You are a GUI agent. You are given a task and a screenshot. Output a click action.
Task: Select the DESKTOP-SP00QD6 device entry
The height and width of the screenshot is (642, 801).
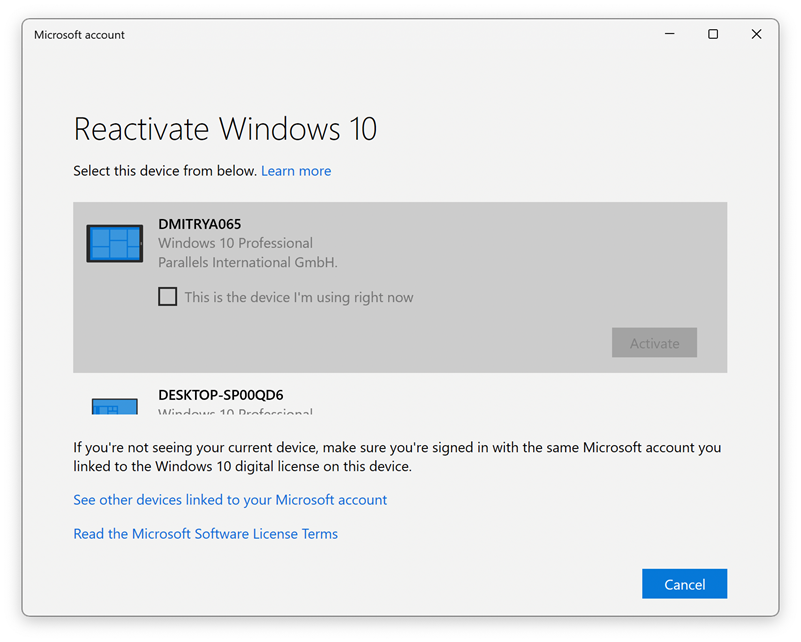click(x=220, y=395)
